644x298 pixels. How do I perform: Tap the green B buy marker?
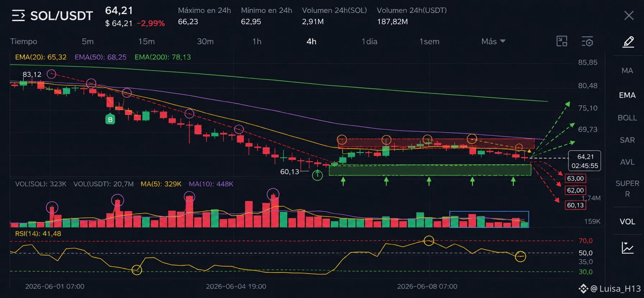coord(110,119)
